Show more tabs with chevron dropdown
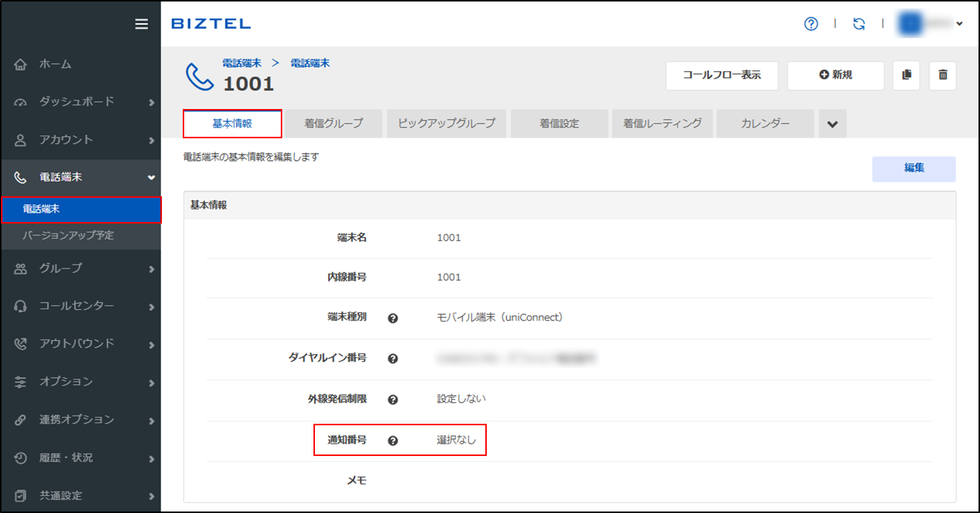 click(x=832, y=124)
